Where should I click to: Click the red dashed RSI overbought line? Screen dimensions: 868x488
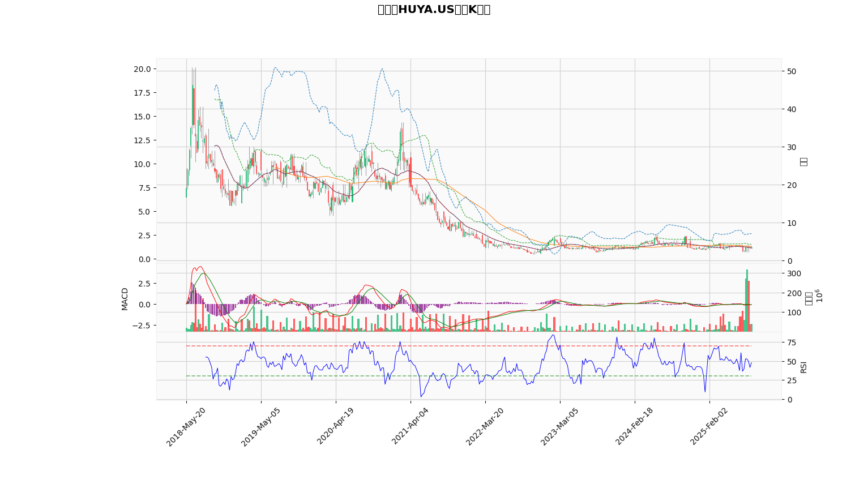[469, 346]
